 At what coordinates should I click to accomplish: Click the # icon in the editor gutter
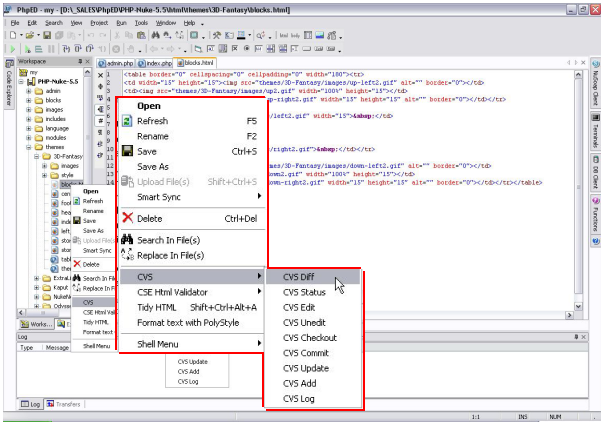[100, 121]
